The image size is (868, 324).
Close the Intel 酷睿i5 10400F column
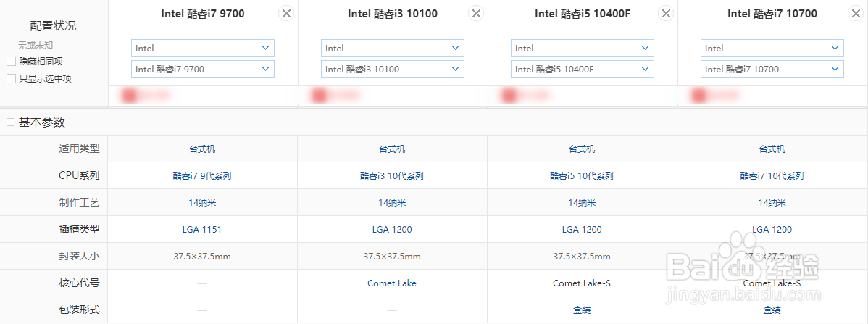(x=666, y=14)
